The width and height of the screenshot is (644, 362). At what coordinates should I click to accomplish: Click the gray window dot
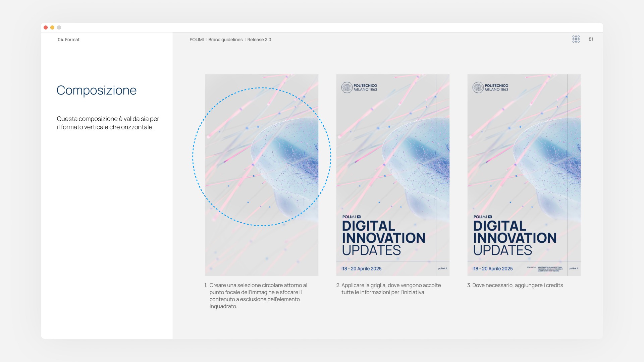point(59,27)
